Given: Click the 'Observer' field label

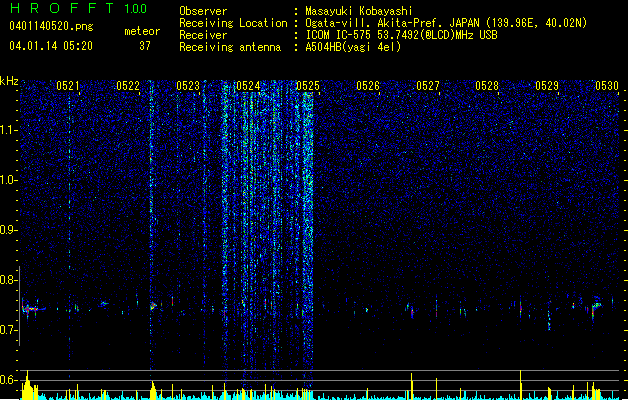Looking at the screenshot, I should pos(203,11).
